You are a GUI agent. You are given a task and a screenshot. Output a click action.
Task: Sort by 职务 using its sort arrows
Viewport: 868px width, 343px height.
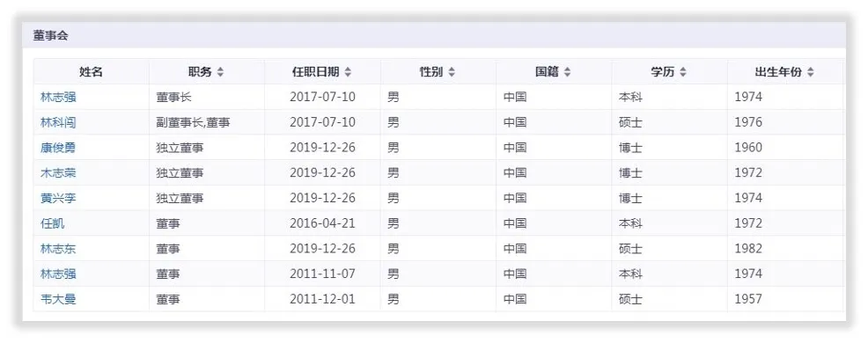(x=220, y=72)
